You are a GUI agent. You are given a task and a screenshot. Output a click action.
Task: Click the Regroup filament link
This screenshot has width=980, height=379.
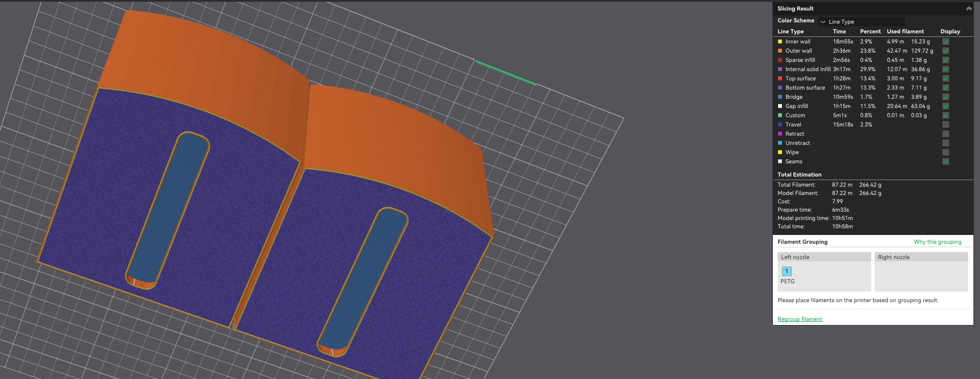800,319
